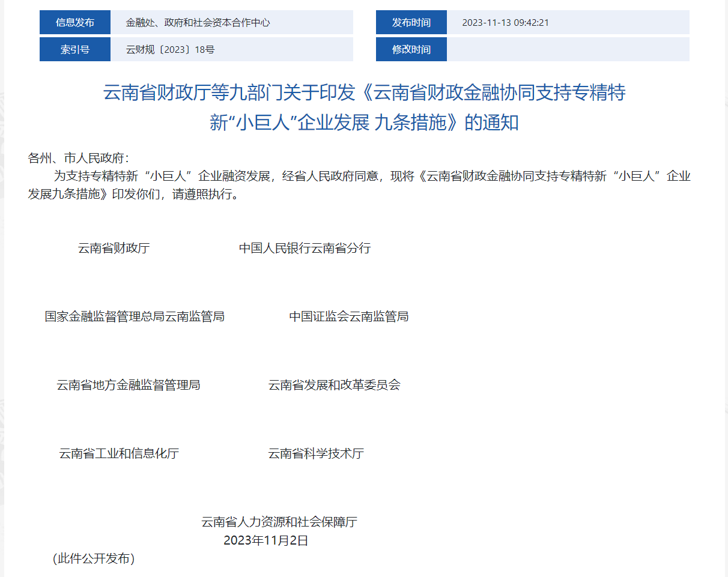Click the document date 2023年11月2日

pos(266,540)
